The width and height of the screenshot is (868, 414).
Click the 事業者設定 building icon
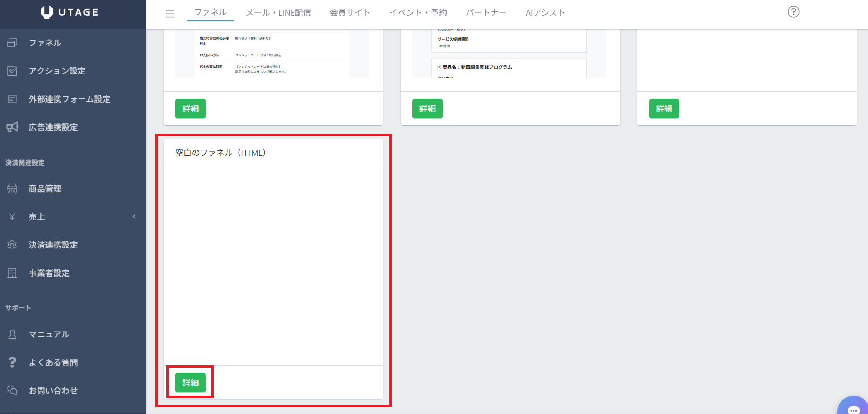tap(13, 273)
